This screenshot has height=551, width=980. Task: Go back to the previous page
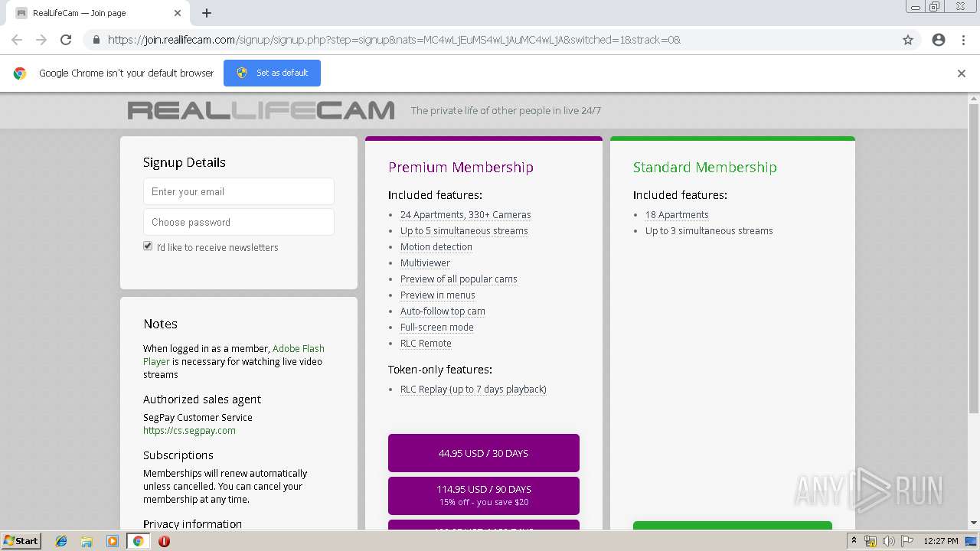17,40
